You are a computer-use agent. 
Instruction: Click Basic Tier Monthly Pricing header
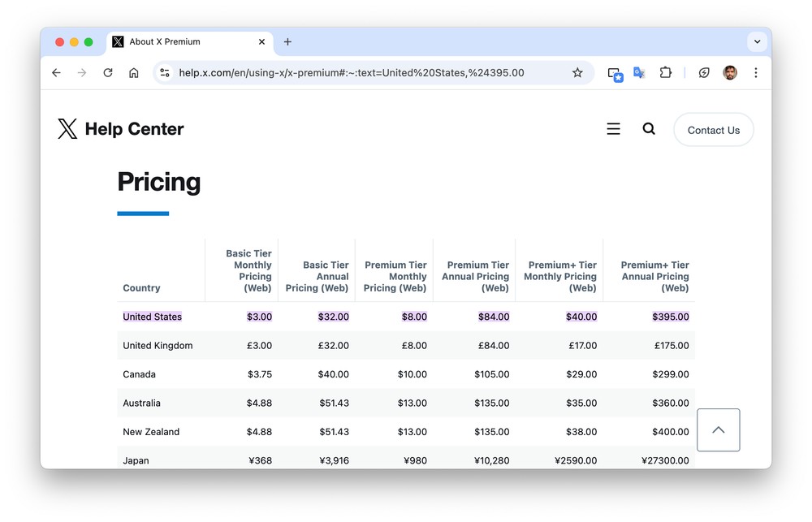pos(248,270)
